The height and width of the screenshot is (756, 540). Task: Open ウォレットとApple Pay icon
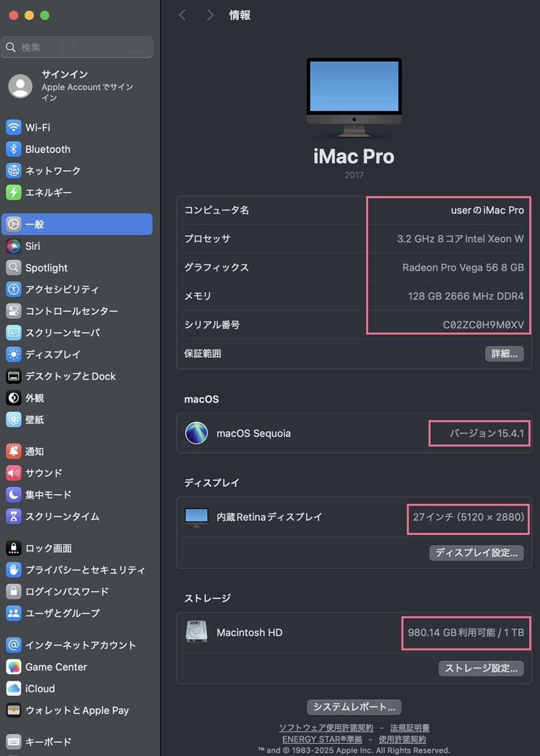(x=14, y=710)
